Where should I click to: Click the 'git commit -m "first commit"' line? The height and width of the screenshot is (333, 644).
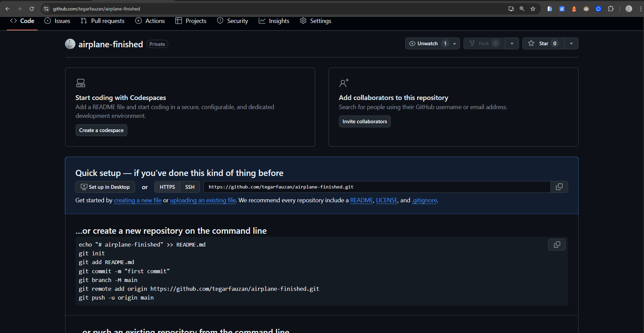124,271
